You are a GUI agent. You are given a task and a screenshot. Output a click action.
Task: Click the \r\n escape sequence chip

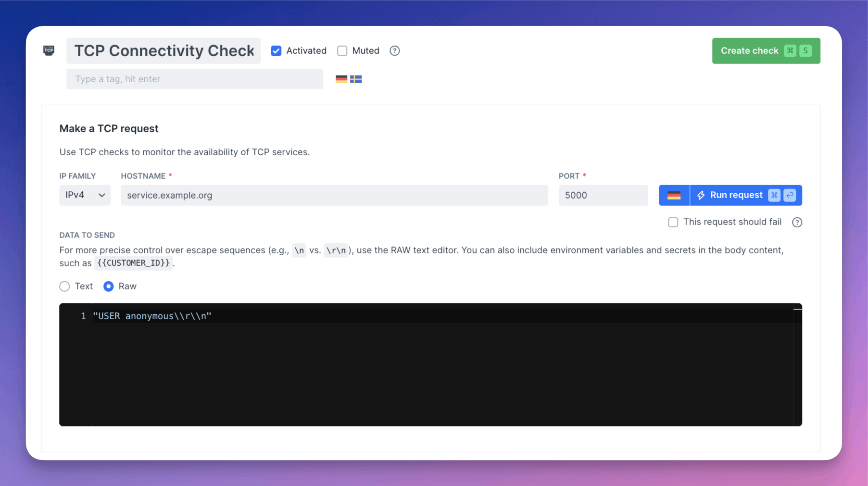pyautogui.click(x=336, y=250)
